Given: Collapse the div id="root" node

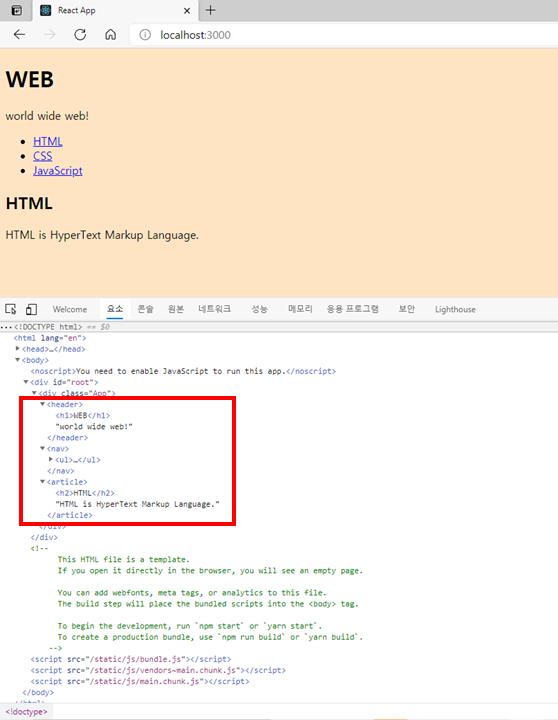Looking at the screenshot, I should coord(26,382).
